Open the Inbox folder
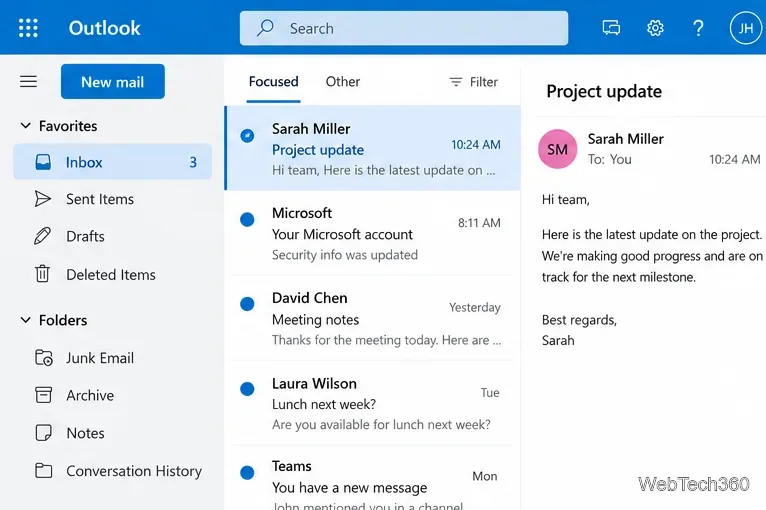766x510 pixels. [113, 162]
